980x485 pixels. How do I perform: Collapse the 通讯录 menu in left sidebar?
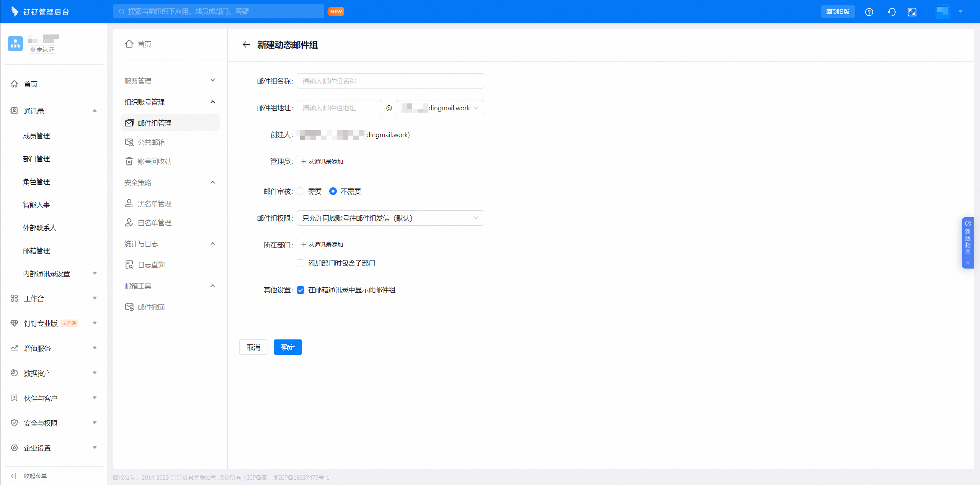(95, 111)
